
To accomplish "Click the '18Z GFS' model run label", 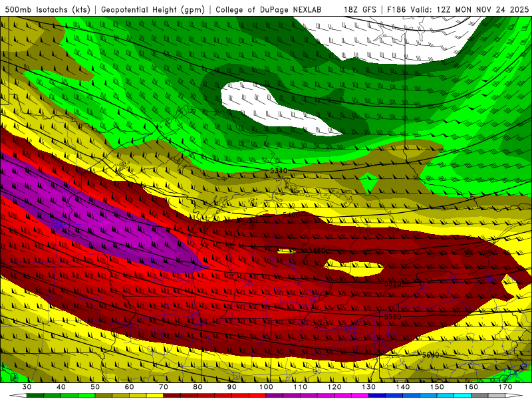I will pos(360,10).
